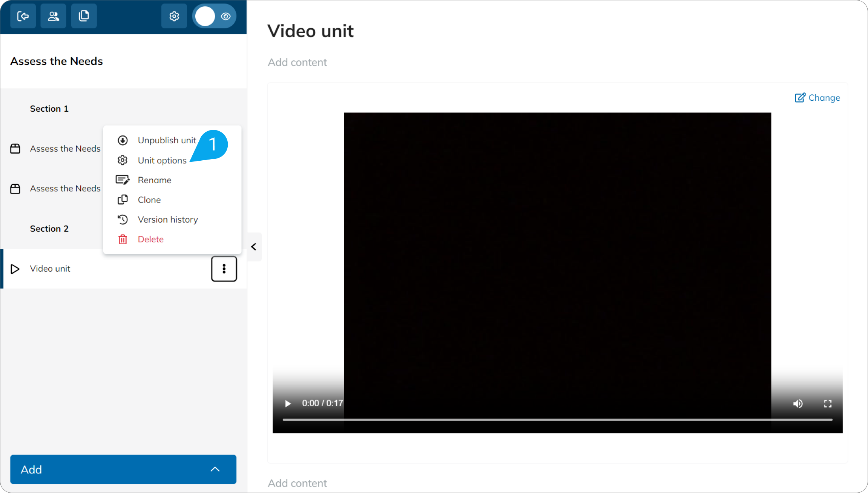Open the three-dot menu for Video unit
The image size is (868, 493).
click(224, 269)
